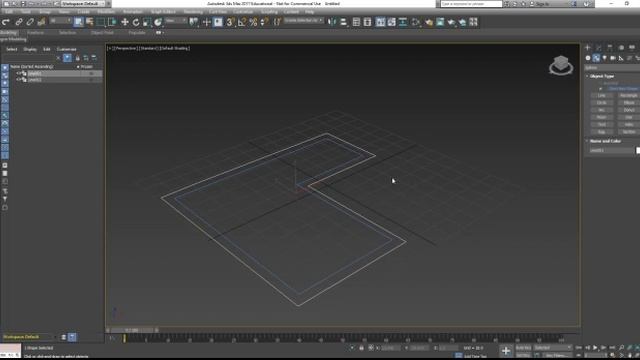Open the Splines category dropdown
Image resolution: width=640 pixels, height=360 pixels.
pos(612,68)
